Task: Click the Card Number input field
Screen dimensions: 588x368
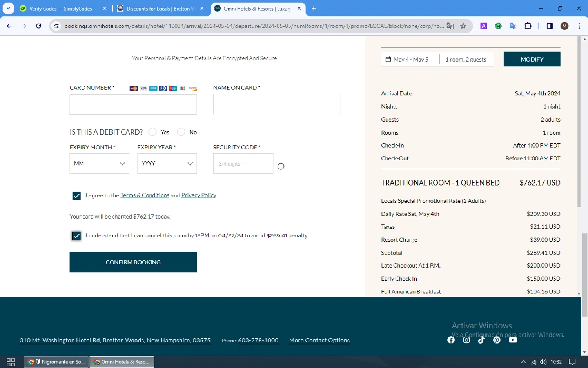Action: 133,104
